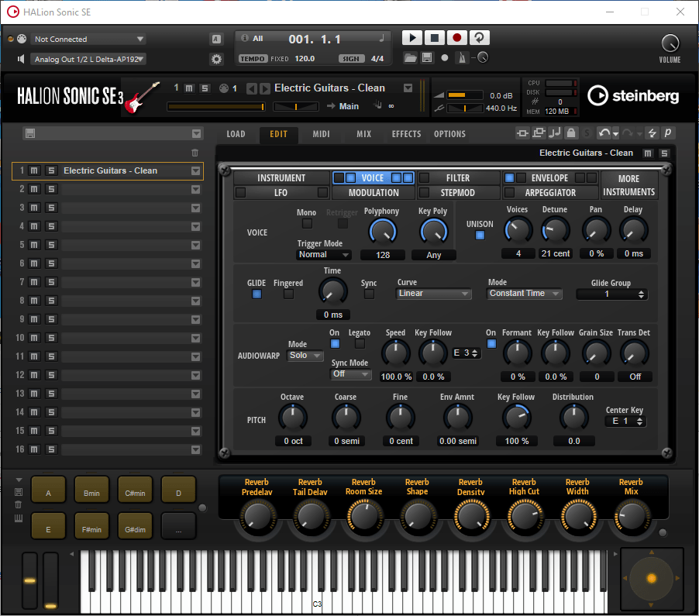The height and width of the screenshot is (616, 699).
Task: Open the slot 1 program load dropdown arrow
Action: 195,170
